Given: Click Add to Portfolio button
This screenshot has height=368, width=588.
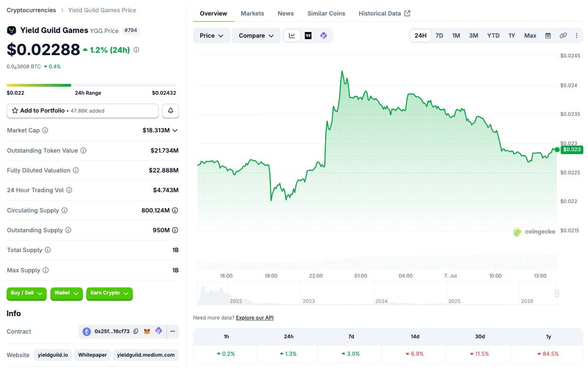Looking at the screenshot, I should (x=82, y=111).
